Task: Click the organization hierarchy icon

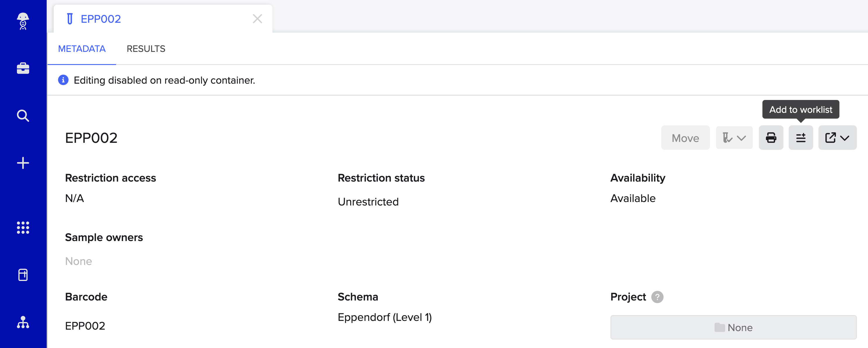Action: tap(23, 322)
